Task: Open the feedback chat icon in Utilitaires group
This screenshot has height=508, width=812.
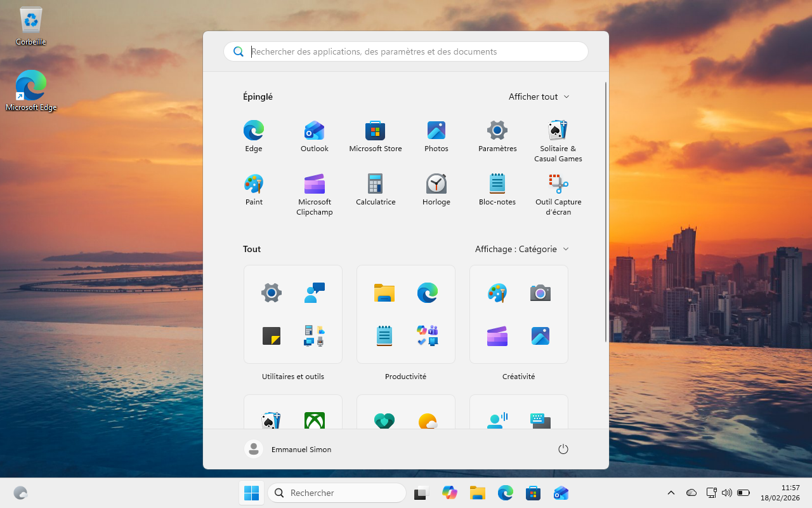Action: coord(315,293)
